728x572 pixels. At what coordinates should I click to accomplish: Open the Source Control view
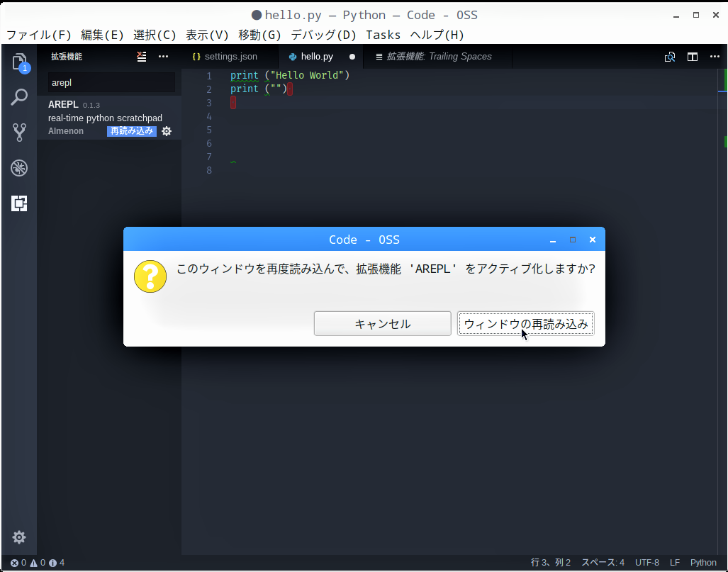click(x=19, y=133)
